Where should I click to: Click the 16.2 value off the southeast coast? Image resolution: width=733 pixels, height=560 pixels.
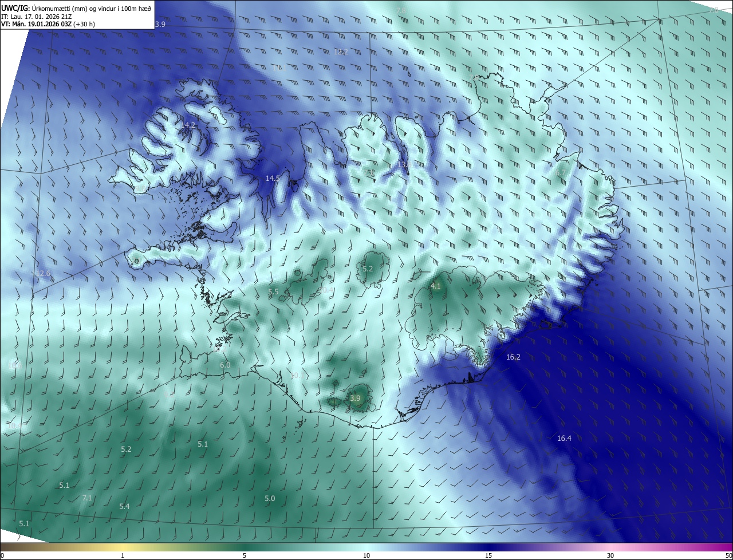[514, 357]
